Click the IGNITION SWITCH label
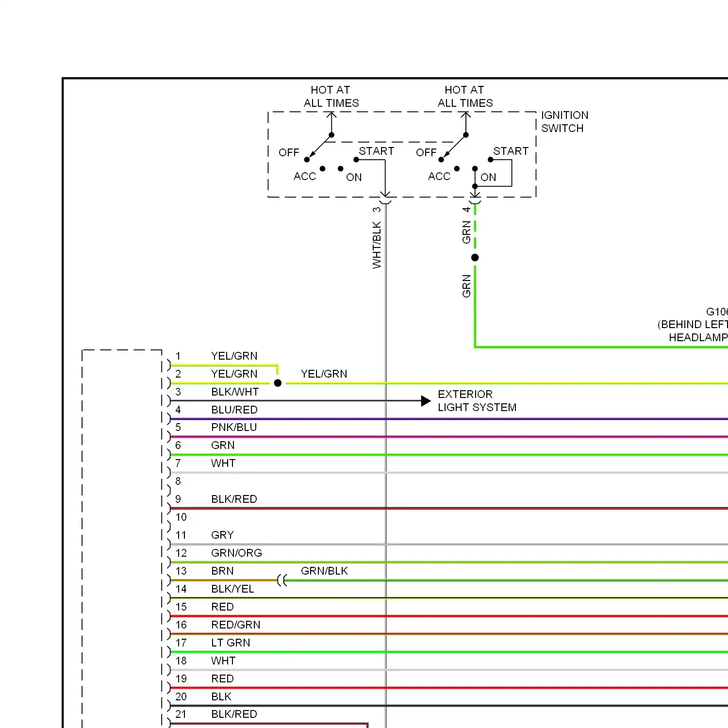This screenshot has width=728, height=728. (x=564, y=122)
